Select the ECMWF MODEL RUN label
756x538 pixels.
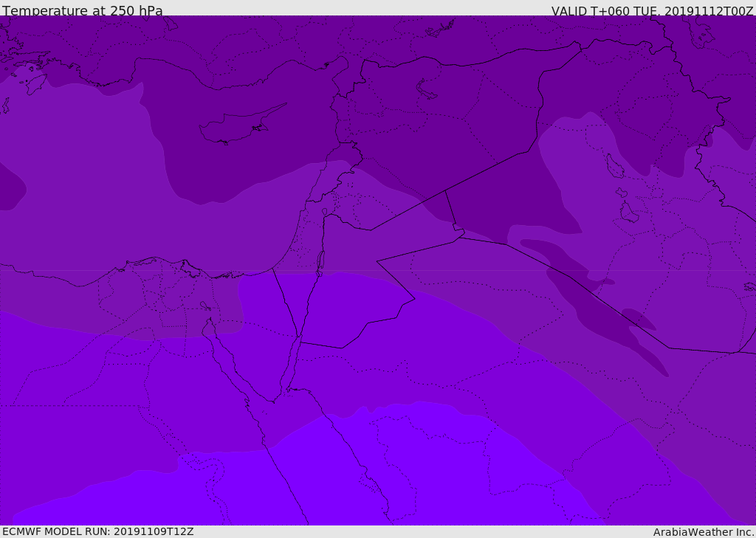(97, 531)
